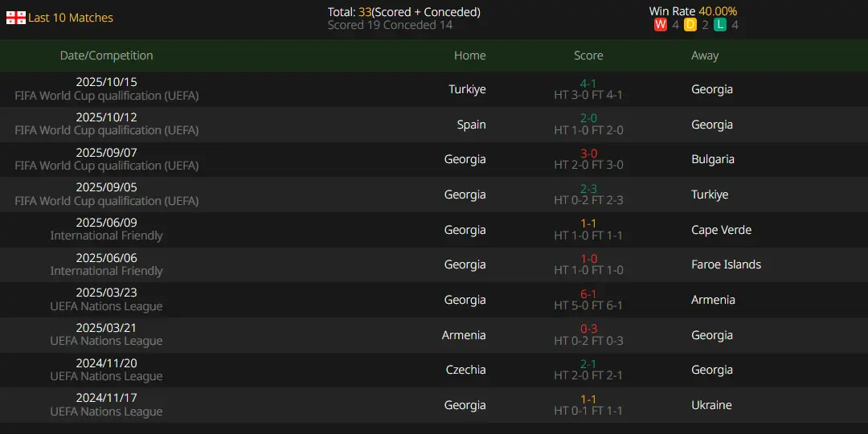The width and height of the screenshot is (868, 434).
Task: Click the 2-0 score versus Spain
Action: (588, 118)
